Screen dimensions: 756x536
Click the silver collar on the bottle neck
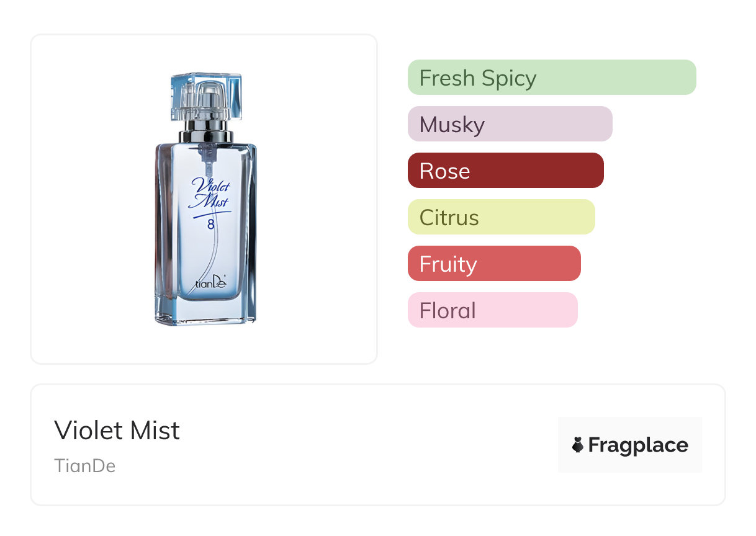pos(205,135)
